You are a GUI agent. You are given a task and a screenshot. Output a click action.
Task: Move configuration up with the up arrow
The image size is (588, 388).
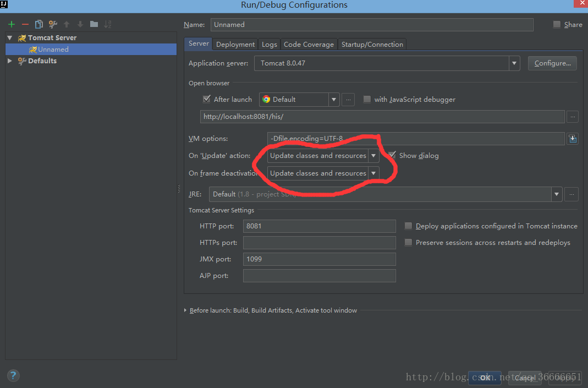coord(67,24)
